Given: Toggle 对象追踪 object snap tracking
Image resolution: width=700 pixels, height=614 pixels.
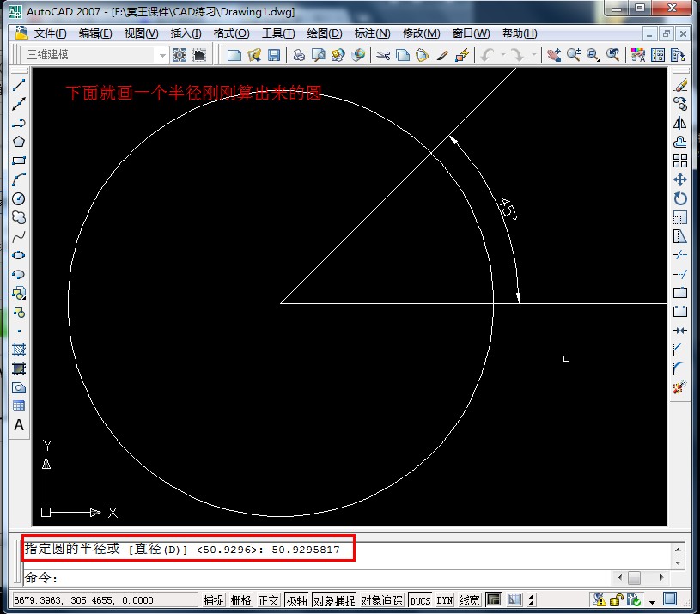Looking at the screenshot, I should pos(381,600).
